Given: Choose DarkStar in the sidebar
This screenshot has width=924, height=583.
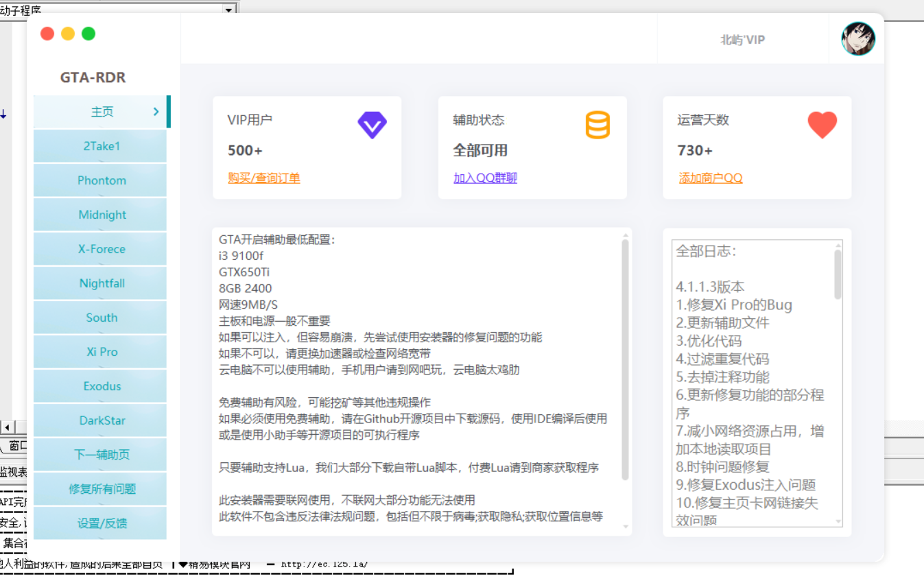Looking at the screenshot, I should point(100,420).
